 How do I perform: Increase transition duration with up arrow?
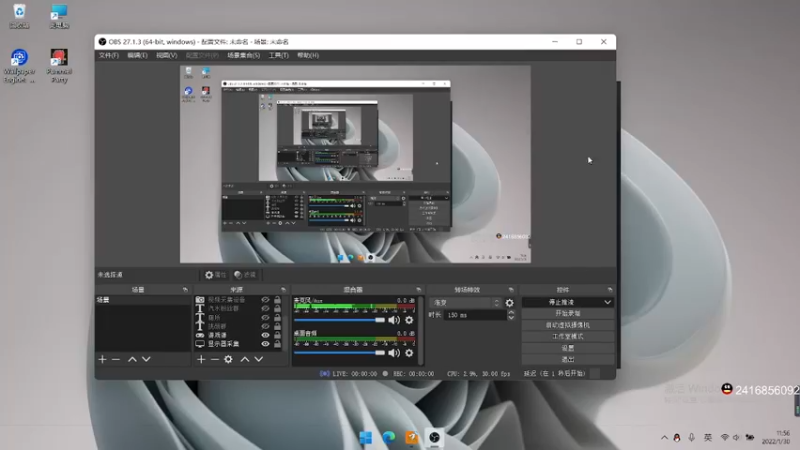tap(511, 312)
